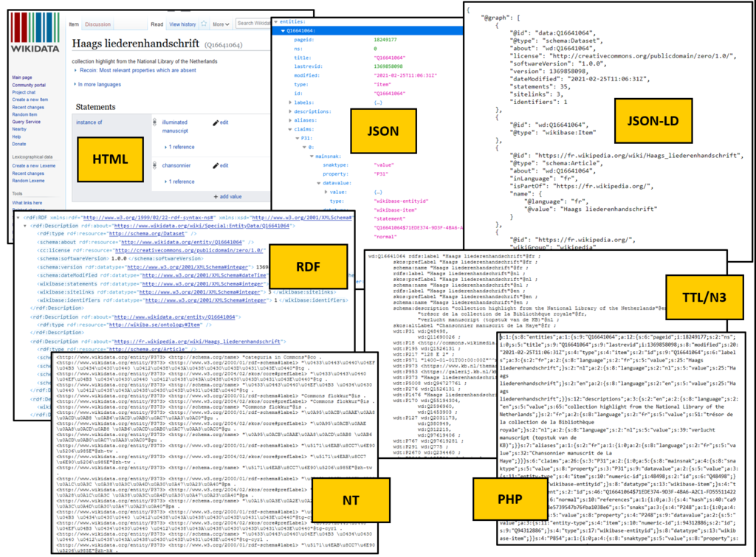The width and height of the screenshot is (756, 557).
Task: Open What links here tool link
Action: (27, 203)
